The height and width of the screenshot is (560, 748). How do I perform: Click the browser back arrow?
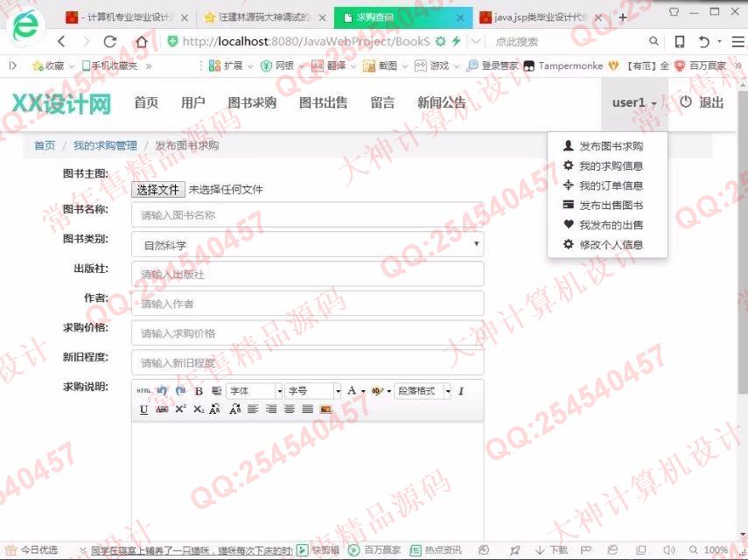61,42
